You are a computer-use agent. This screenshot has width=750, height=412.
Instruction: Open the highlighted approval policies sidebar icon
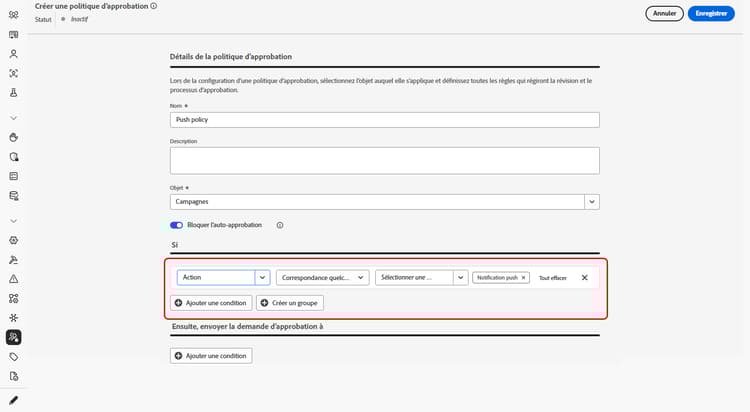(x=13, y=337)
